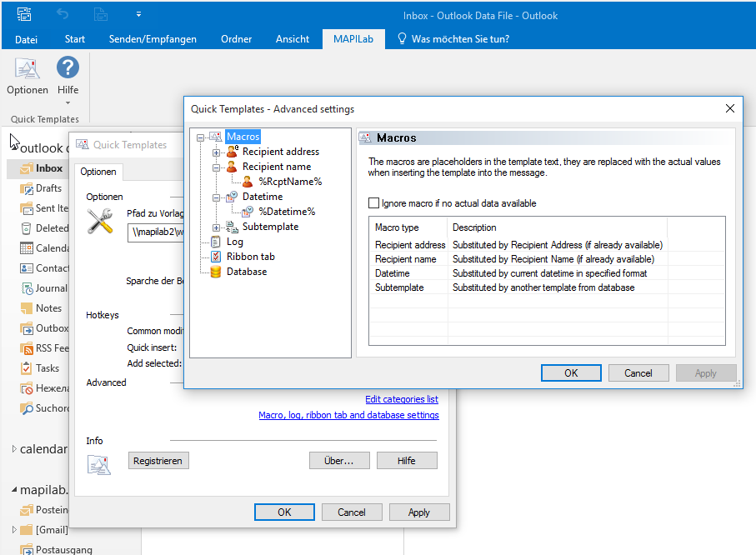Click the %RcptName% macro icon
The width and height of the screenshot is (756, 555).
[x=248, y=182]
